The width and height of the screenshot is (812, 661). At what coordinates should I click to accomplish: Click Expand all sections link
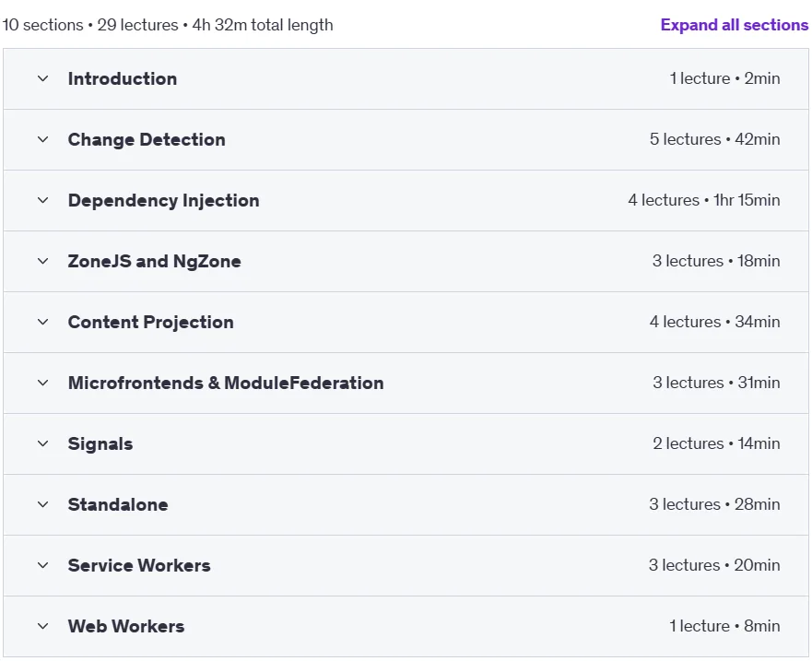[x=735, y=25]
